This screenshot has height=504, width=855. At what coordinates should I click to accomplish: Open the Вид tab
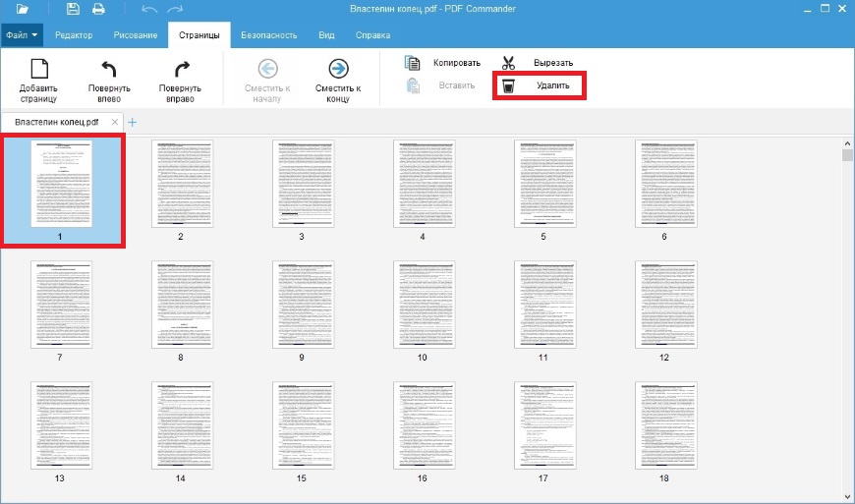point(326,34)
